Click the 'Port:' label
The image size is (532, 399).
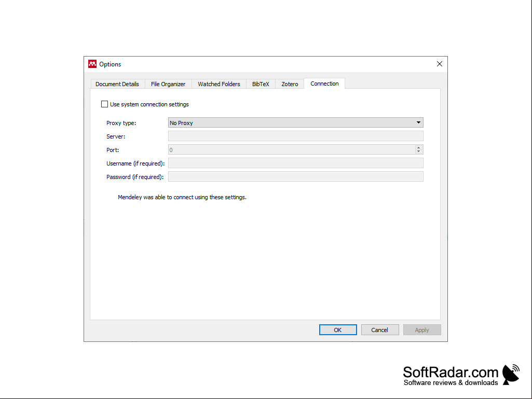tap(113, 149)
